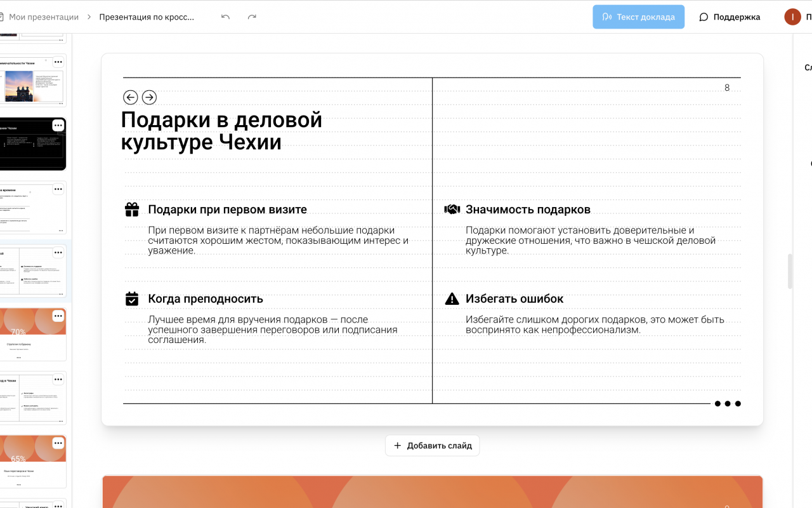This screenshot has height=508, width=812.
Task: Open options of the black slide thumbnail
Action: click(x=58, y=125)
